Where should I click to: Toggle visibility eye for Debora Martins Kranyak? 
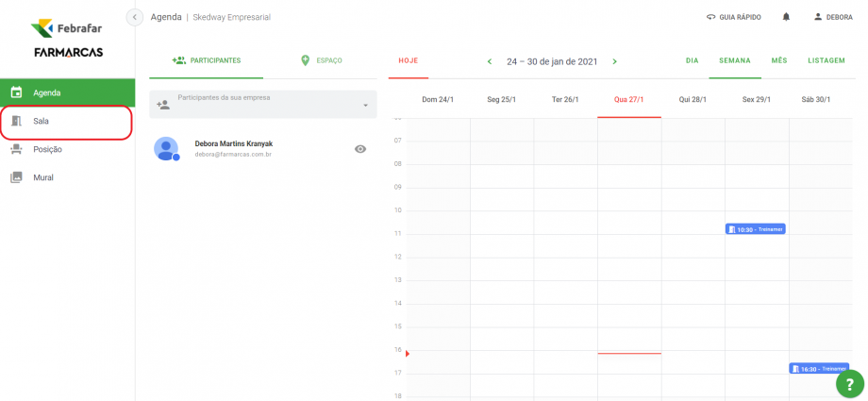pyautogui.click(x=359, y=149)
